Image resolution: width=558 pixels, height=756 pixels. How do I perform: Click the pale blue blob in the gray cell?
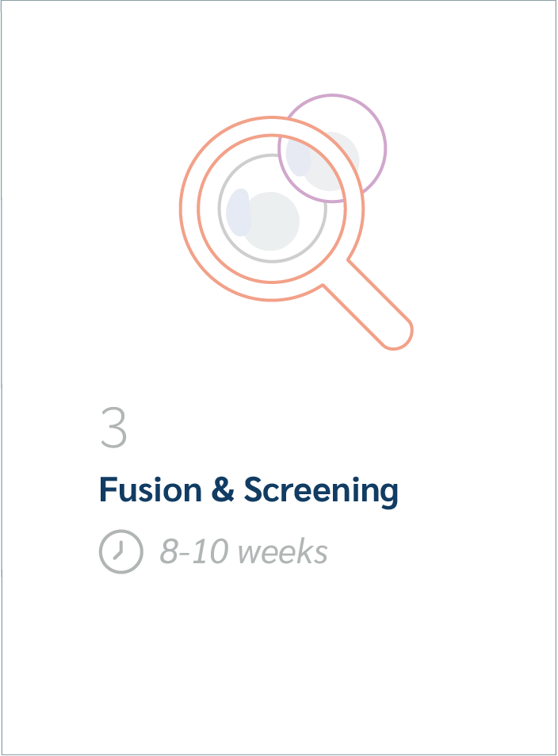pos(238,212)
